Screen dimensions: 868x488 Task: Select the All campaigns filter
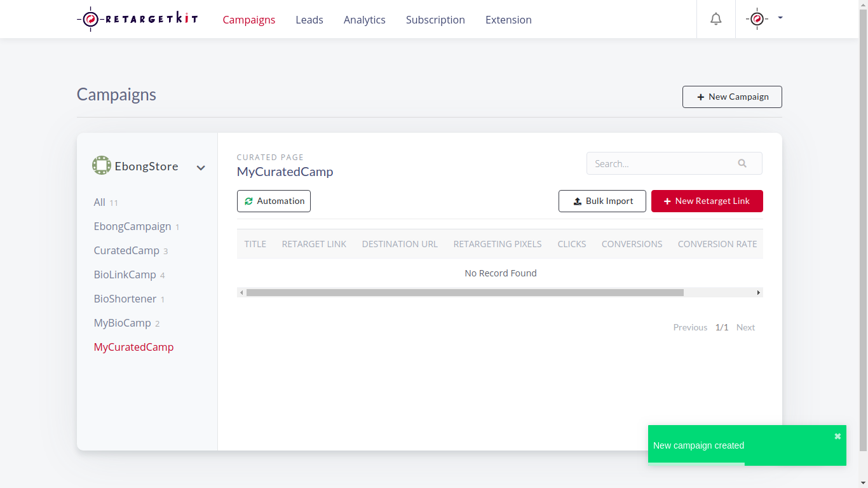(100, 202)
